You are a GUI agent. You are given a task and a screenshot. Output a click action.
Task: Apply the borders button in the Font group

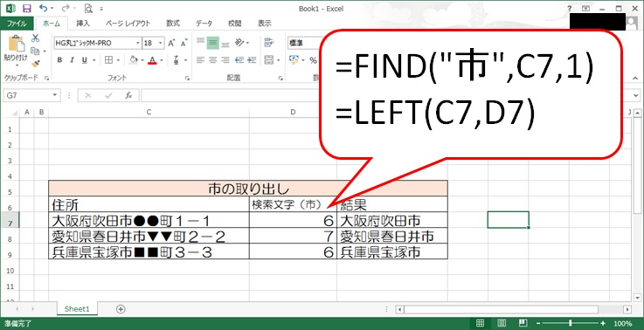click(x=108, y=60)
